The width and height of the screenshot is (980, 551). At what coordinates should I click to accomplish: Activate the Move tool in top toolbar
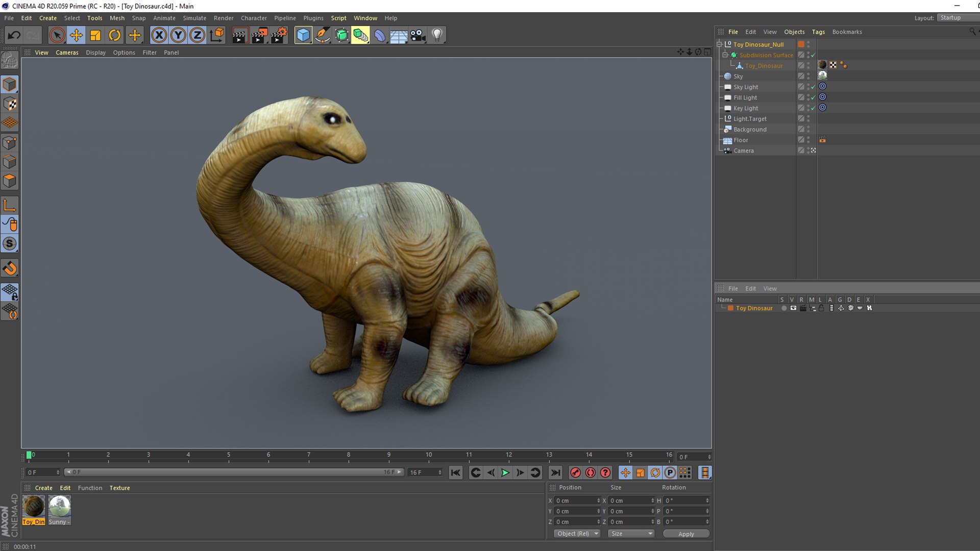[76, 35]
